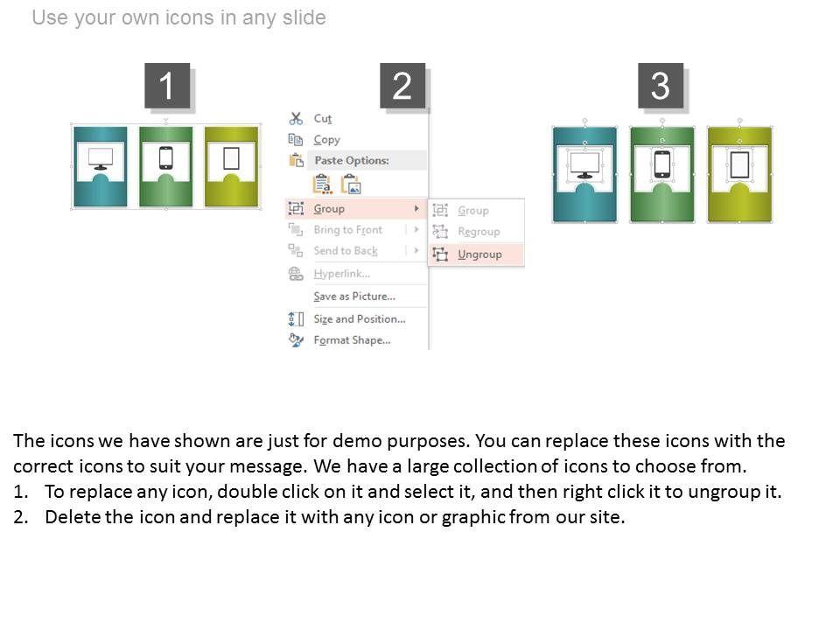The height and width of the screenshot is (630, 840).
Task: Click the Ungroup icon in submenu
Action: [x=440, y=255]
